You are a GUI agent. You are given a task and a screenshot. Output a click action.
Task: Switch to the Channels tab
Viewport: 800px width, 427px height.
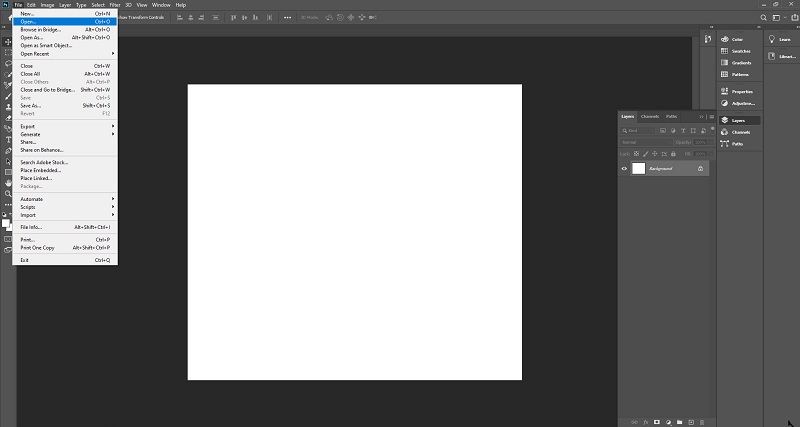pyautogui.click(x=649, y=117)
